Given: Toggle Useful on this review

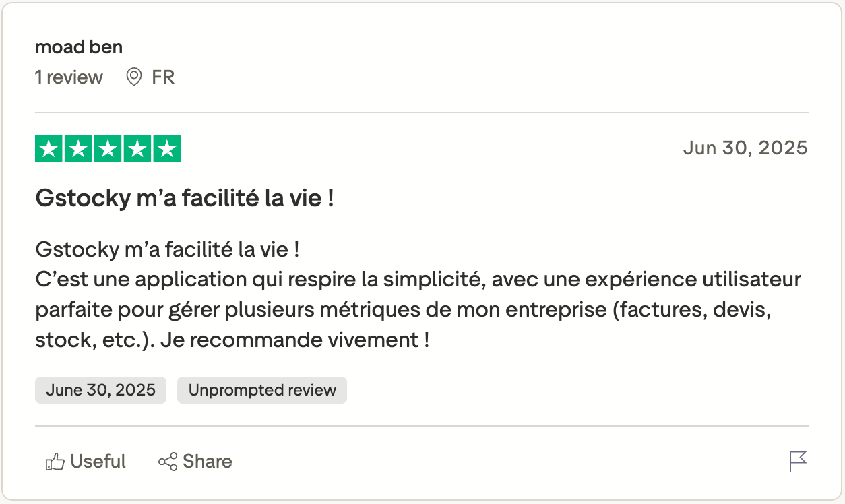Looking at the screenshot, I should [85, 461].
